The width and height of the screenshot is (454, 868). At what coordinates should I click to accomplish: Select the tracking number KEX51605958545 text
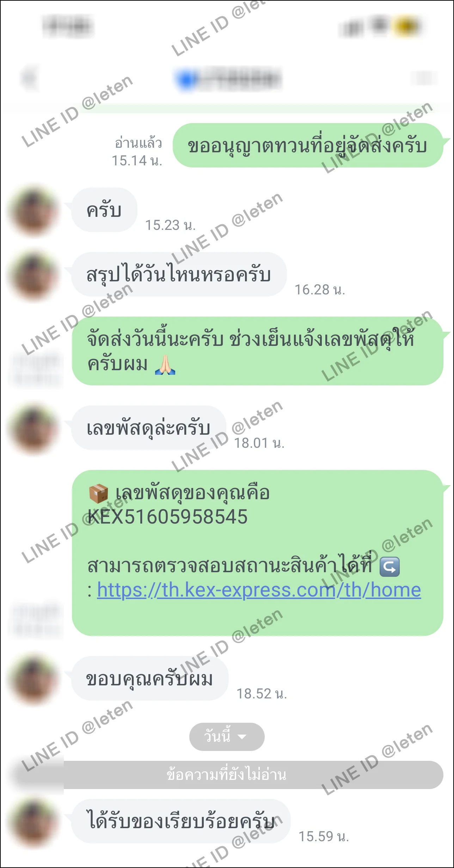point(167,517)
